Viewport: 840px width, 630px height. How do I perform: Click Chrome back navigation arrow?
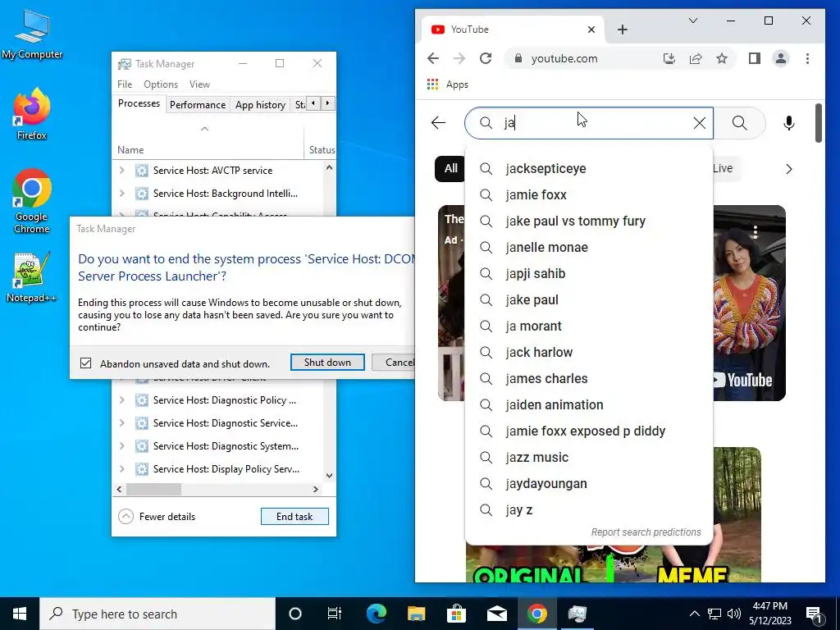[433, 58]
